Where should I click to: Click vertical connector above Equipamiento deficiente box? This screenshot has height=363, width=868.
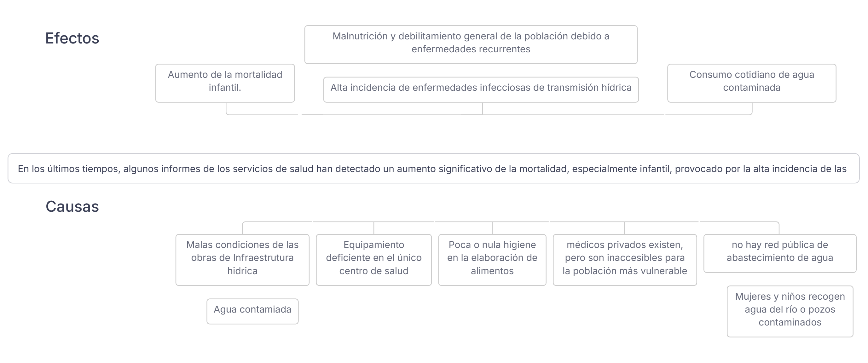pyautogui.click(x=374, y=228)
